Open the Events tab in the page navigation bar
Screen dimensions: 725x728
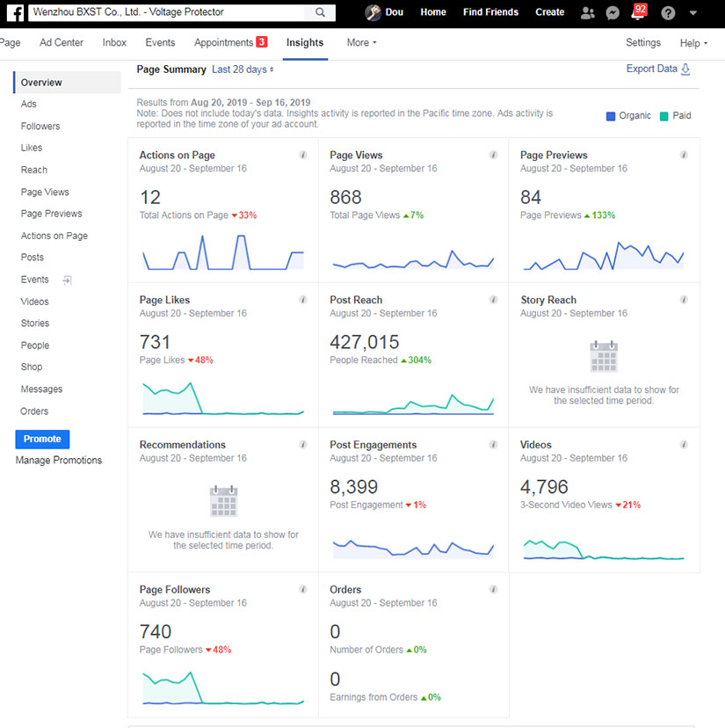pyautogui.click(x=160, y=43)
